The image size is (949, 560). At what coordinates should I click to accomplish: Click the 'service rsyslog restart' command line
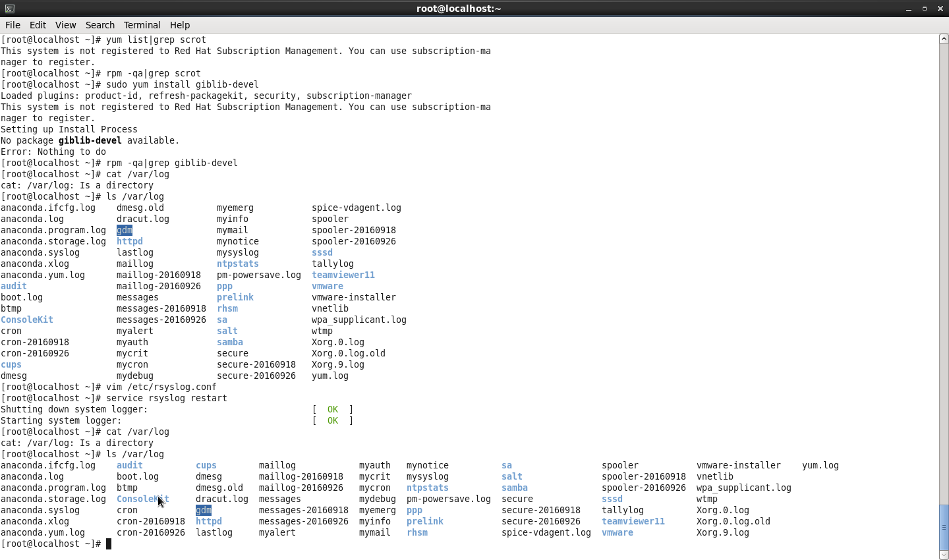(x=167, y=398)
